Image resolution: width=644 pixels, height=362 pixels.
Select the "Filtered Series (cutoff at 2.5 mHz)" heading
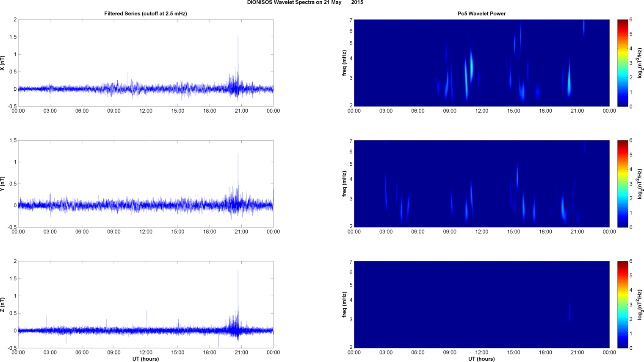[x=146, y=14]
